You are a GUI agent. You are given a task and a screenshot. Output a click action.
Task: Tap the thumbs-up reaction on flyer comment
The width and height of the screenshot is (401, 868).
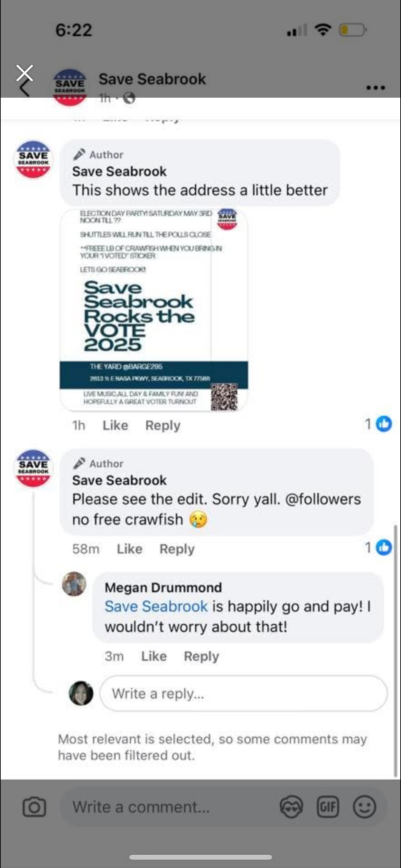[384, 424]
